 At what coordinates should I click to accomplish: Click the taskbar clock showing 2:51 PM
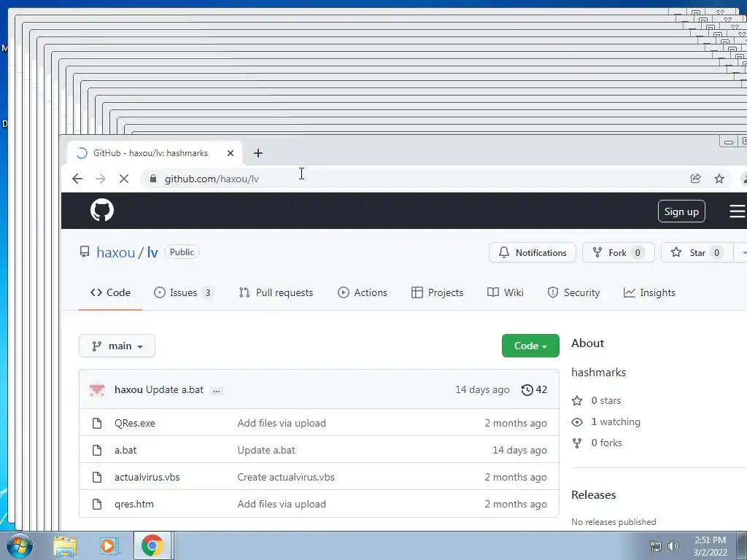[711, 546]
